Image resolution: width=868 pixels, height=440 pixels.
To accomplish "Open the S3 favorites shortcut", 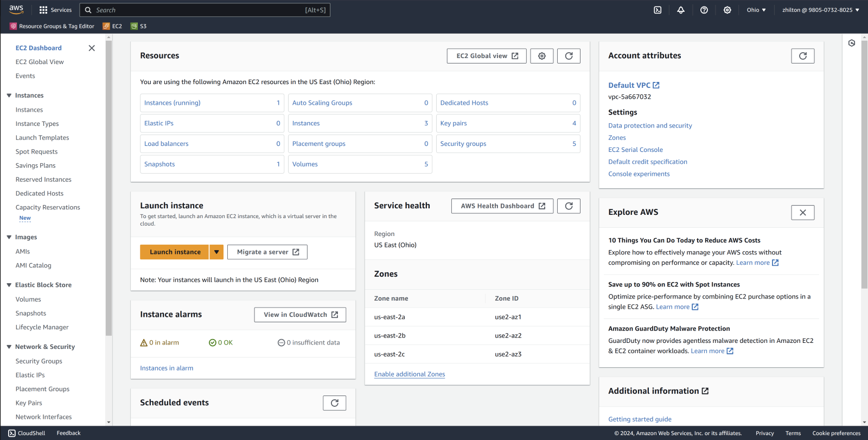I will tap(139, 26).
